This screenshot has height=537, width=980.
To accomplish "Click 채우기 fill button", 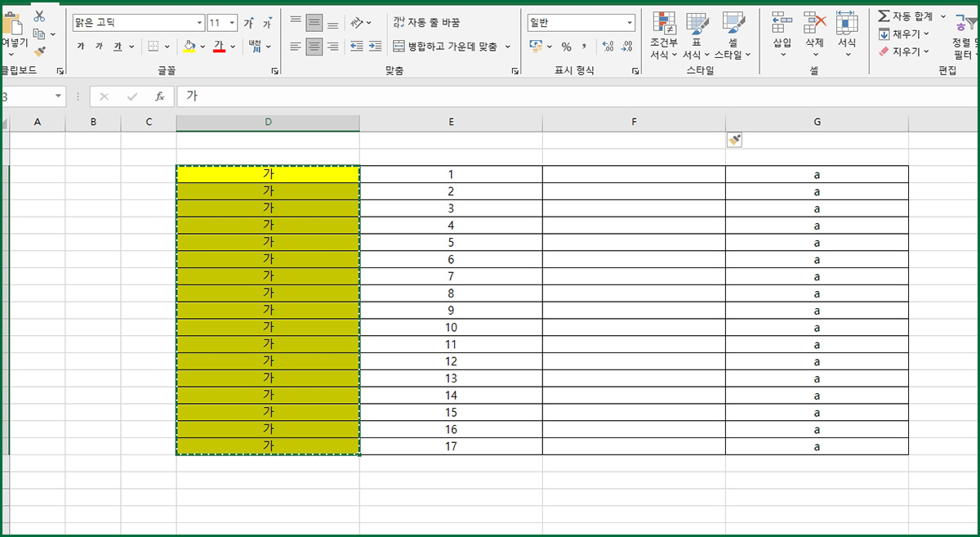I will point(904,34).
